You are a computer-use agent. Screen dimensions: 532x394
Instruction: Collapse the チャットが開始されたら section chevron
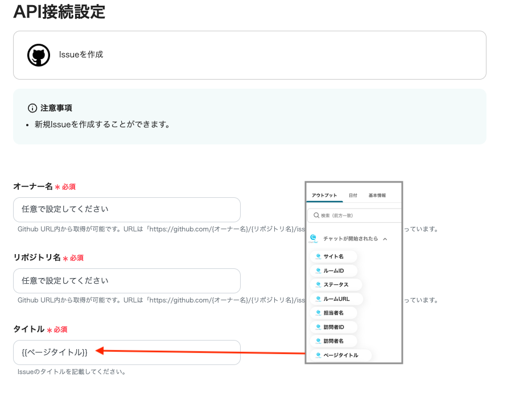tap(385, 239)
